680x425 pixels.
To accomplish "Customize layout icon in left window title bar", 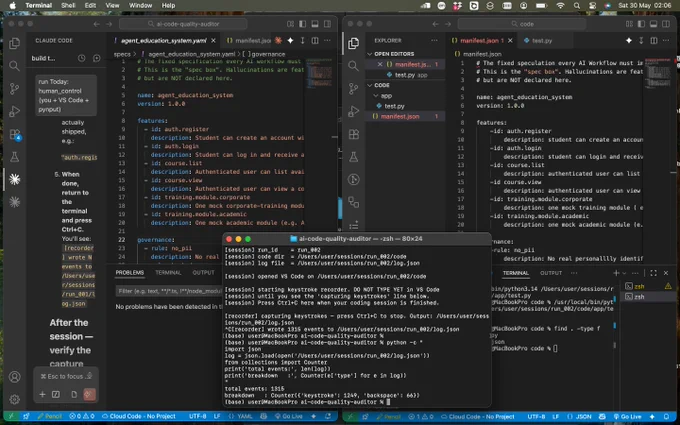I will tap(290, 24).
